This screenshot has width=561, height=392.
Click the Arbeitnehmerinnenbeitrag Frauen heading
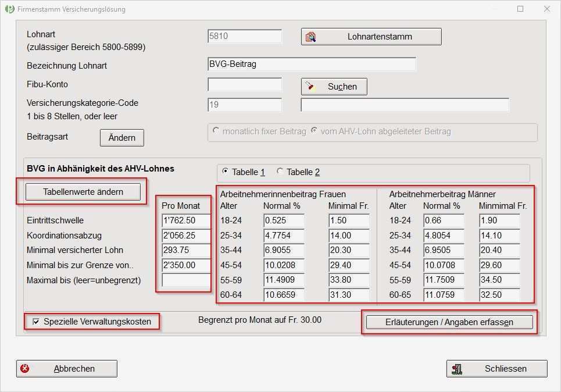click(283, 194)
